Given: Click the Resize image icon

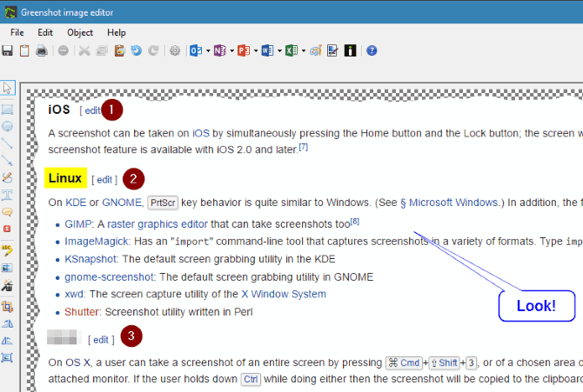Looking at the screenshot, I should (8, 358).
